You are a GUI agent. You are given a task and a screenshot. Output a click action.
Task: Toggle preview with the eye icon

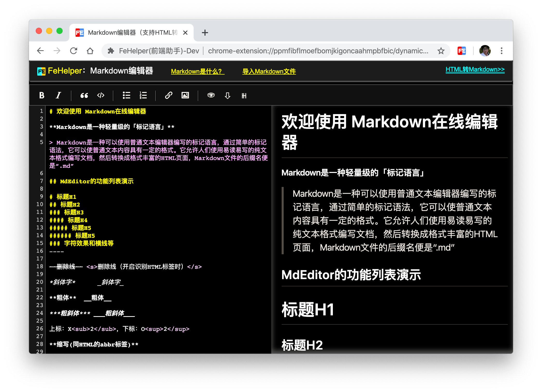pos(211,96)
